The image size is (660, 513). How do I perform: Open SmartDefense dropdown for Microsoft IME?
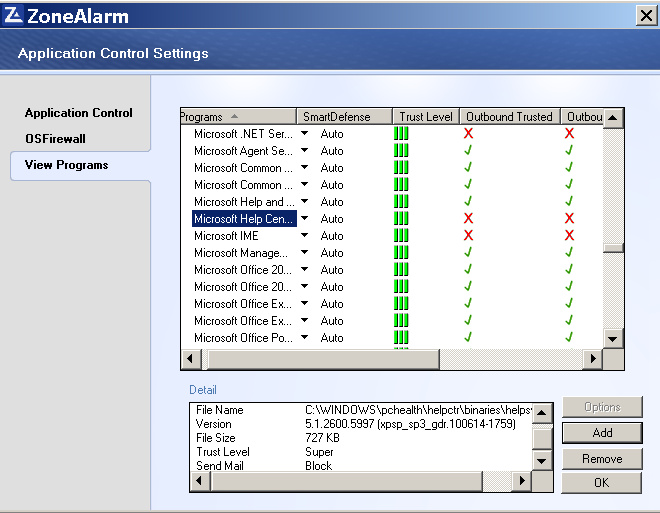(x=304, y=235)
